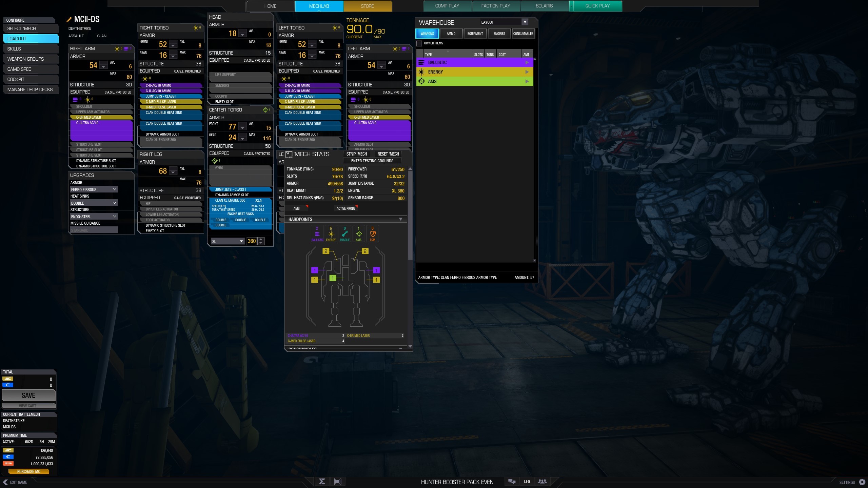Select the Missile hardpoint icon

pos(345,233)
